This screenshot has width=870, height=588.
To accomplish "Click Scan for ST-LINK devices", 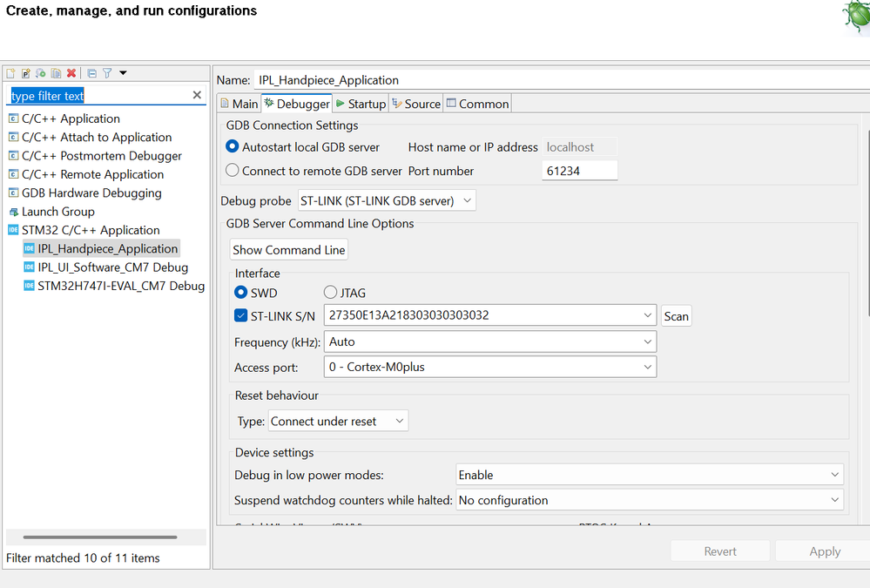I will coord(677,316).
